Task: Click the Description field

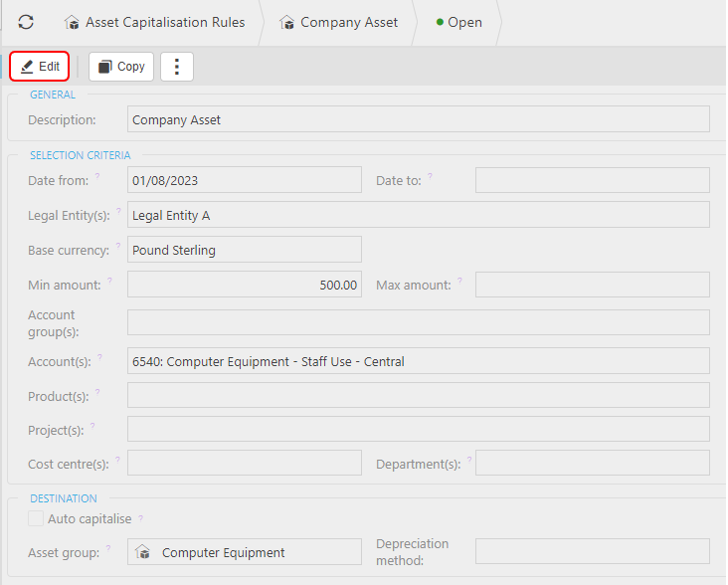Action: (419, 119)
